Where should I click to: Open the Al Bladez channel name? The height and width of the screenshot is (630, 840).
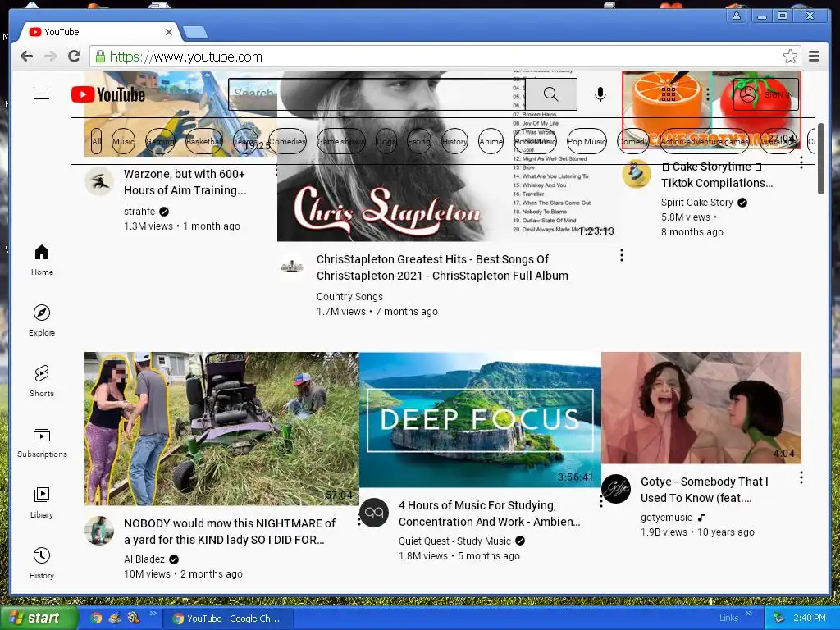tap(144, 559)
